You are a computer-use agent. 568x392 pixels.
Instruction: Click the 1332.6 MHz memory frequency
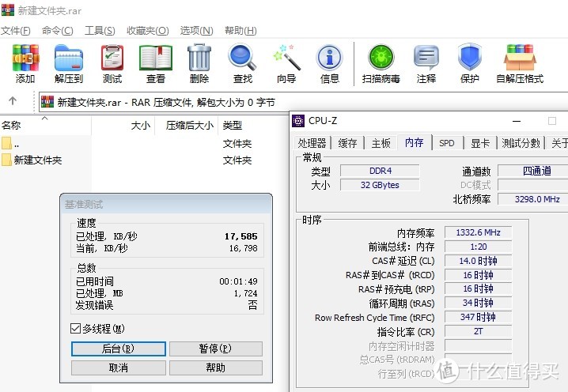coord(478,232)
